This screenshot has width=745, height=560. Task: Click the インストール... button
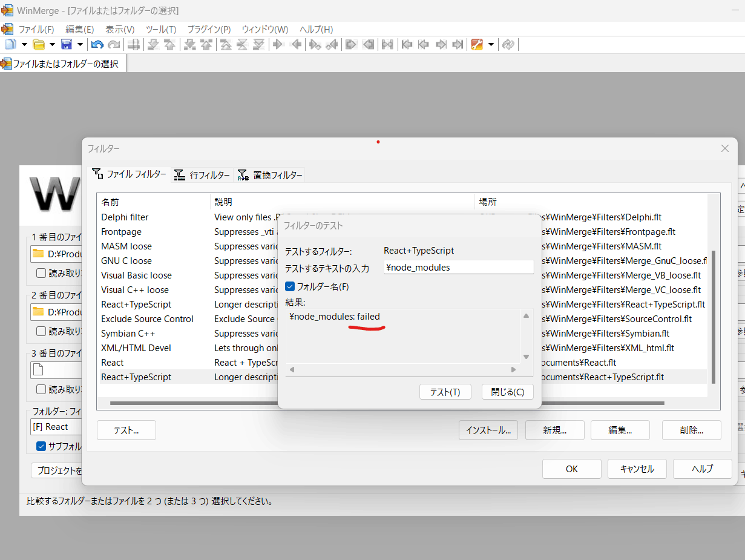pyautogui.click(x=488, y=430)
